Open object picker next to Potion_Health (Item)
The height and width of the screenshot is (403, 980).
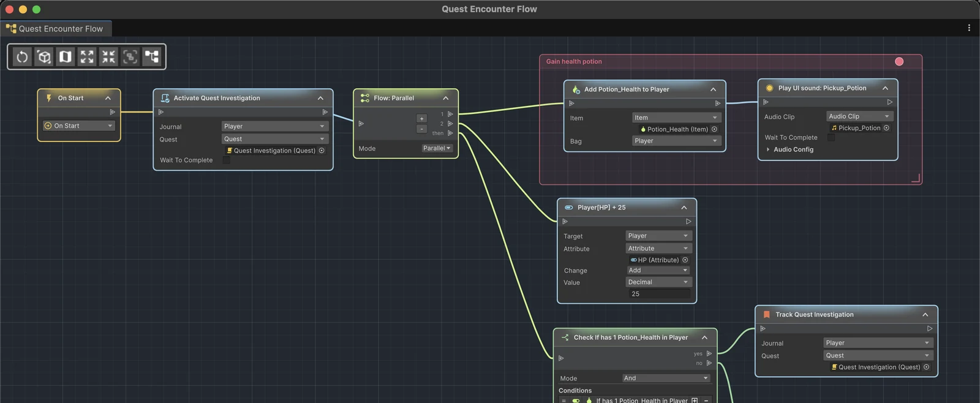coord(714,129)
